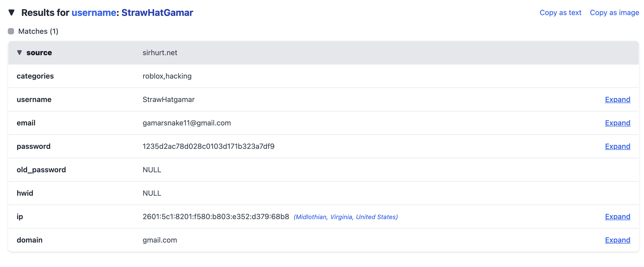The image size is (644, 267).
Task: Click the StrawHatGamar heading text
Action: (157, 13)
